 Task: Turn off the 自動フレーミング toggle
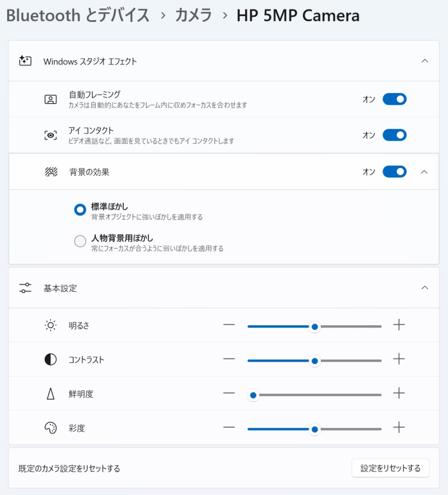395,99
